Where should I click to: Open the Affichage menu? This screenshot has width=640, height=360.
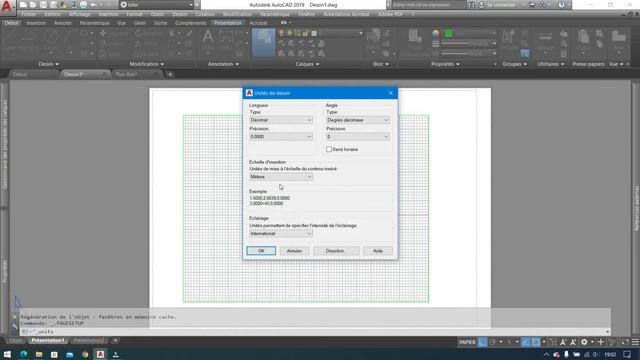point(80,14)
